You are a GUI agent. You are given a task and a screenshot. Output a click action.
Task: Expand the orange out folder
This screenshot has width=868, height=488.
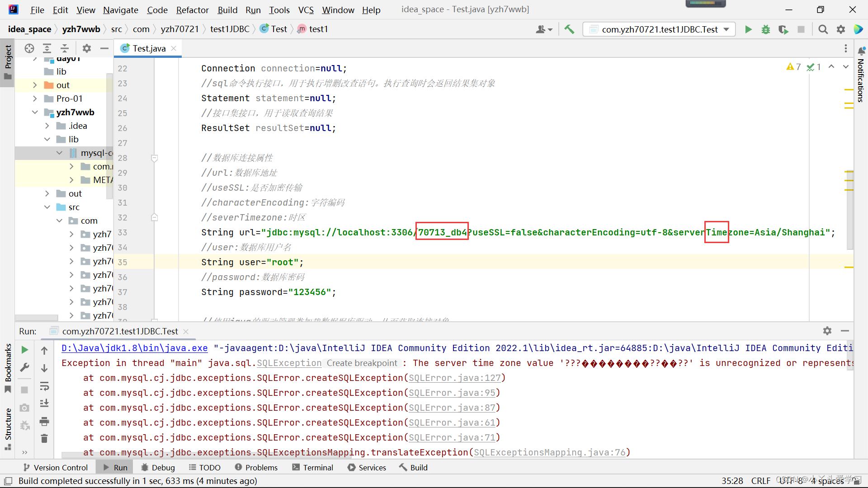pyautogui.click(x=35, y=85)
